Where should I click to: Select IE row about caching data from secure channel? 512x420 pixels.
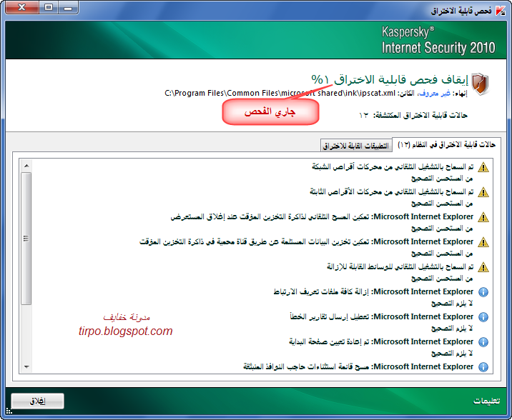(x=307, y=241)
